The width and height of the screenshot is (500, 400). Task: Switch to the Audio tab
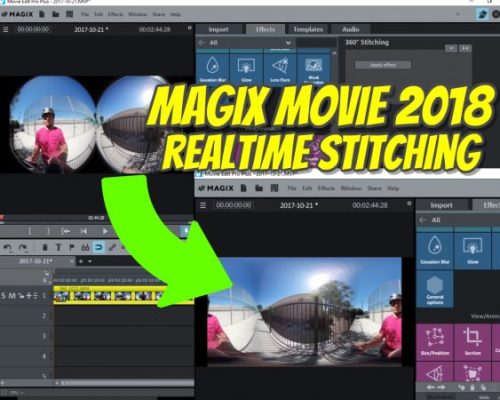click(350, 29)
